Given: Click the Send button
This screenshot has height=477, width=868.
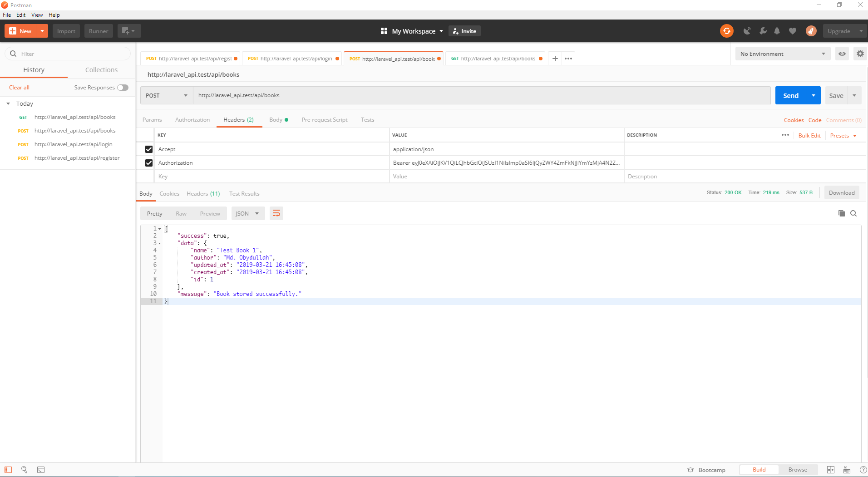Looking at the screenshot, I should [791, 95].
